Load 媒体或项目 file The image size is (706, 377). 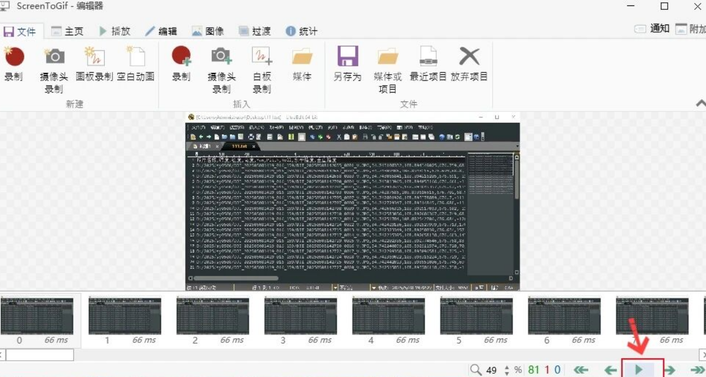[x=388, y=70]
